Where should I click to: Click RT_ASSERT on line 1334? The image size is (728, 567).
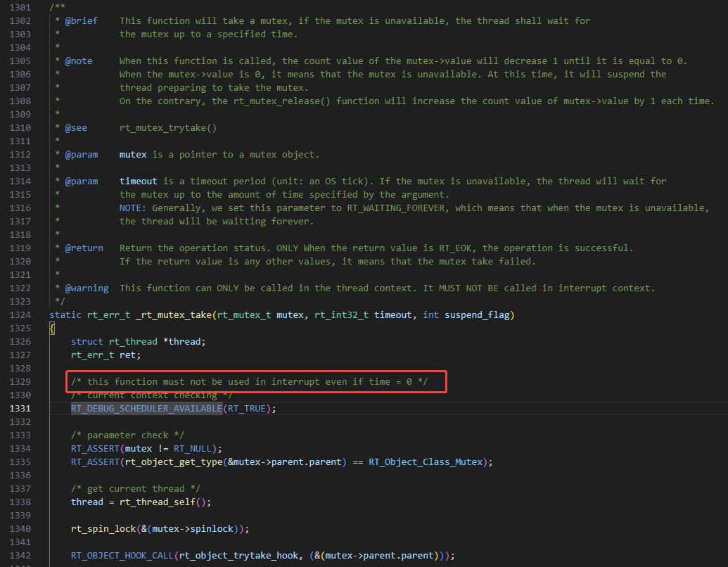95,449
